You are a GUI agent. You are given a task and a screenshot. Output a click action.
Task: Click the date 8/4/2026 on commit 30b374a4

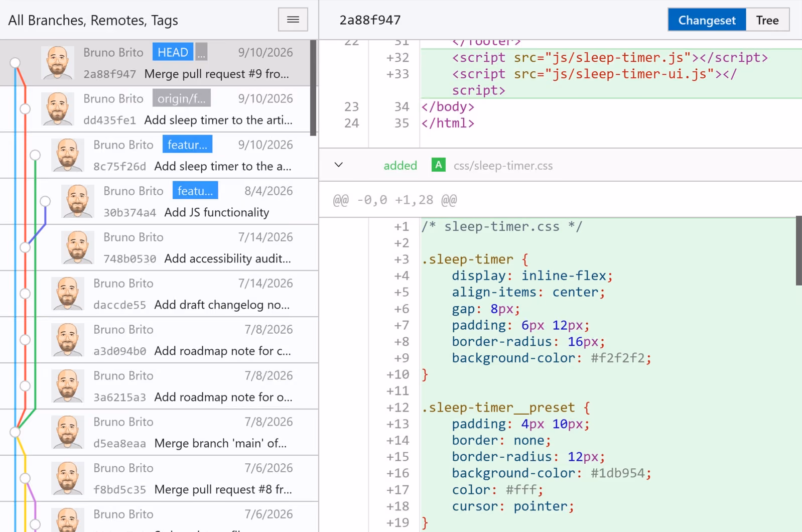(269, 191)
